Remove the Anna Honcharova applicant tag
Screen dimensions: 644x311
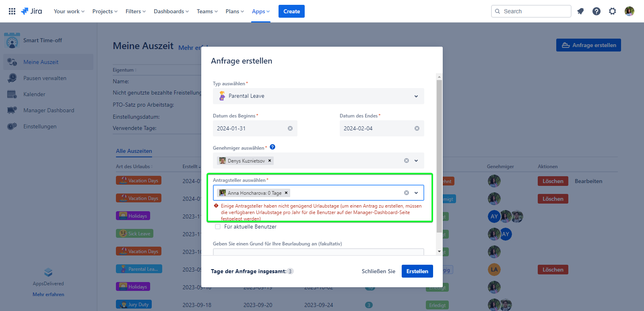[286, 193]
